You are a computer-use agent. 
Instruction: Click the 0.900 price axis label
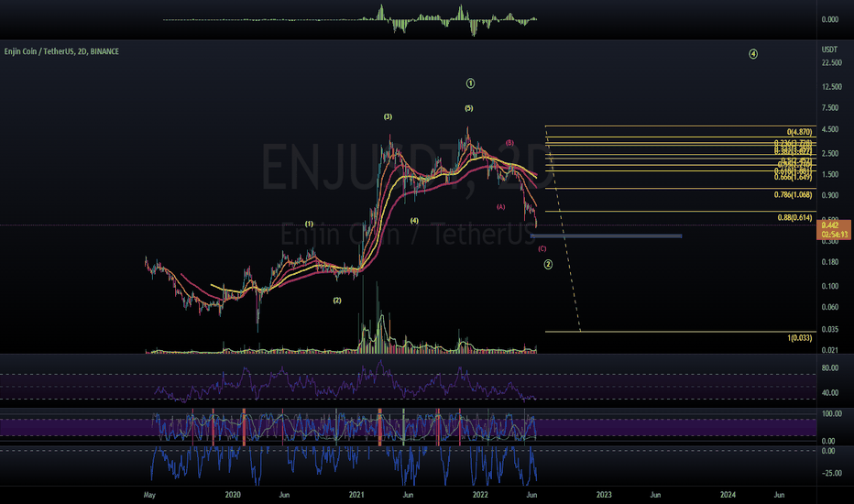coord(830,195)
